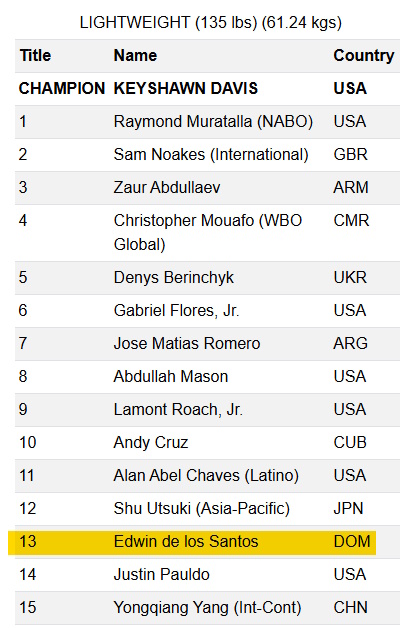Click Denys Berinchyk name

click(173, 278)
